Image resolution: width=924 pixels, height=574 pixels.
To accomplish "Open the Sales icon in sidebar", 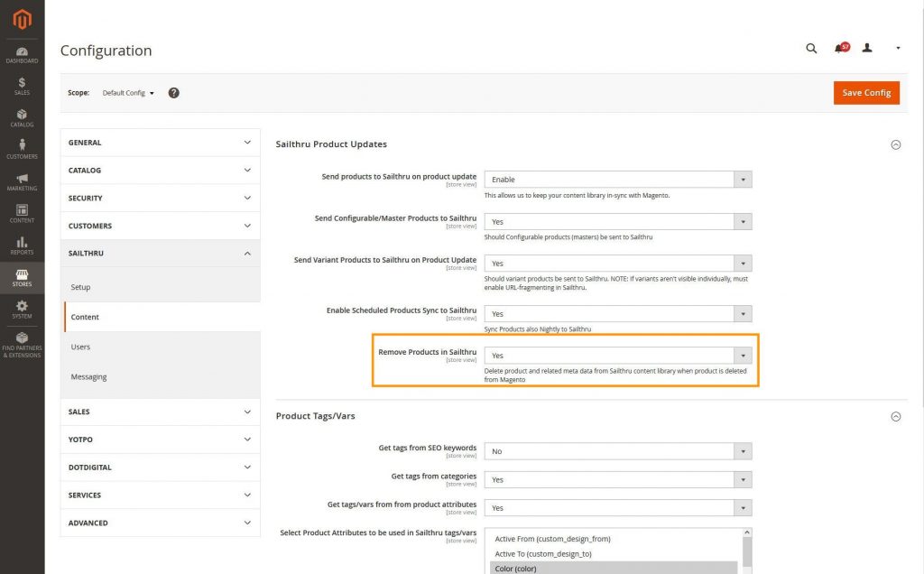I will coord(22,86).
